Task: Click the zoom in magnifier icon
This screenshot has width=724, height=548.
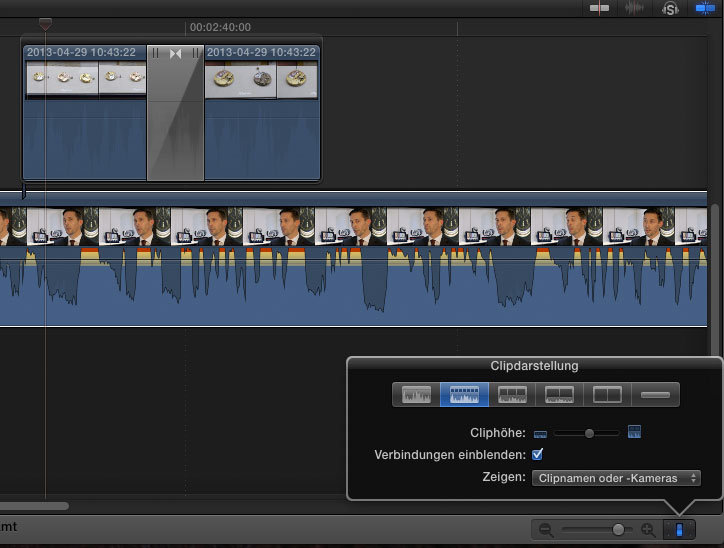Action: pyautogui.click(x=648, y=530)
